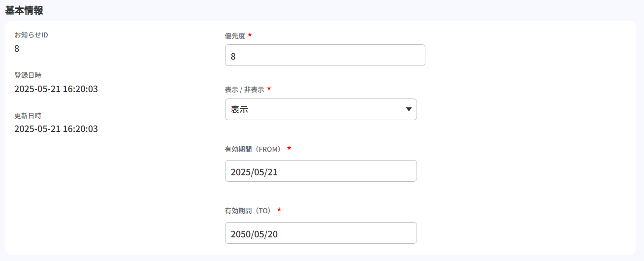Screen dimensions: 644x261
Task: Click the dropdown arrow in the 表示 select
Action: [x=409, y=109]
